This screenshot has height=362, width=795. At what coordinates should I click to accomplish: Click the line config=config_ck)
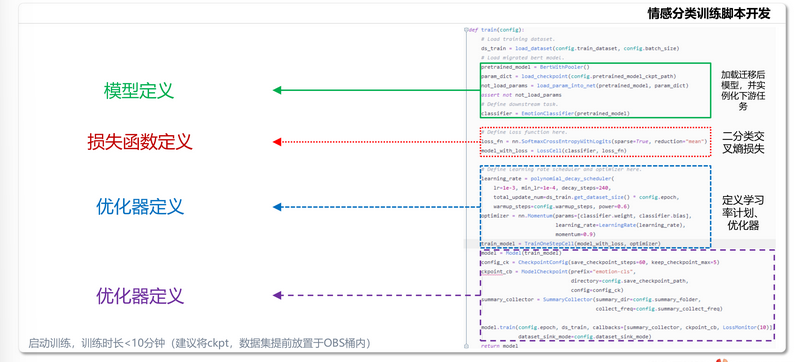coord(596,290)
